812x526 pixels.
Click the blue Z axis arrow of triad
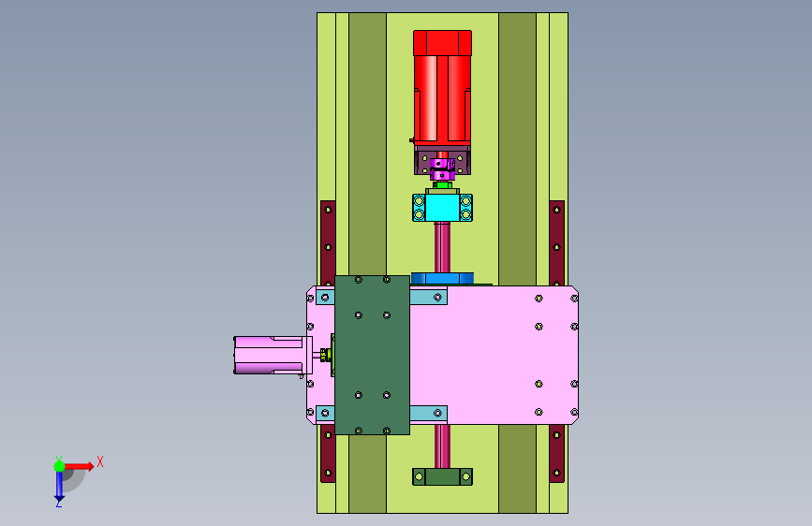click(59, 486)
